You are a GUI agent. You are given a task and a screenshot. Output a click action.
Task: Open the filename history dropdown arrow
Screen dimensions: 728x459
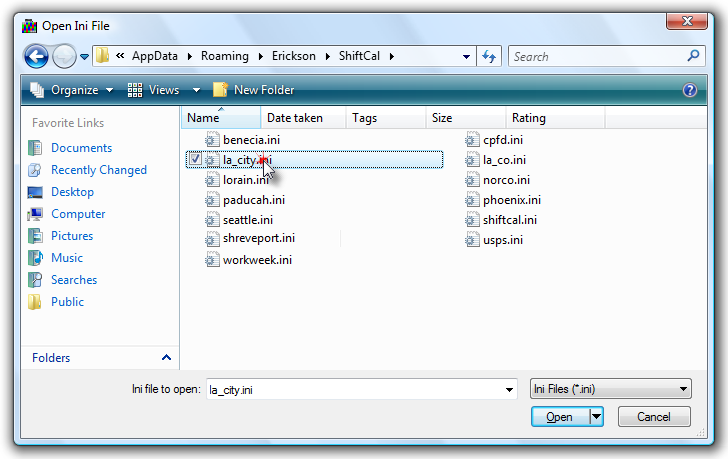tap(509, 390)
